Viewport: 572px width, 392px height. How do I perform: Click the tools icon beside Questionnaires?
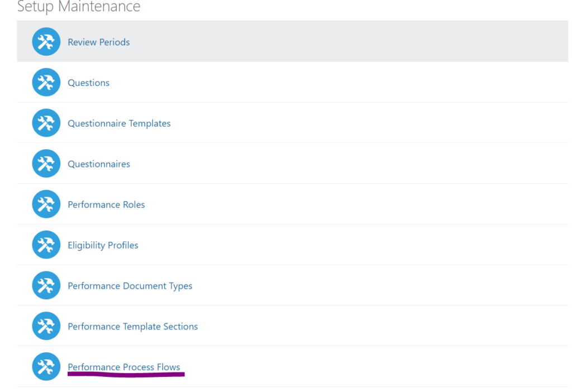pos(46,164)
